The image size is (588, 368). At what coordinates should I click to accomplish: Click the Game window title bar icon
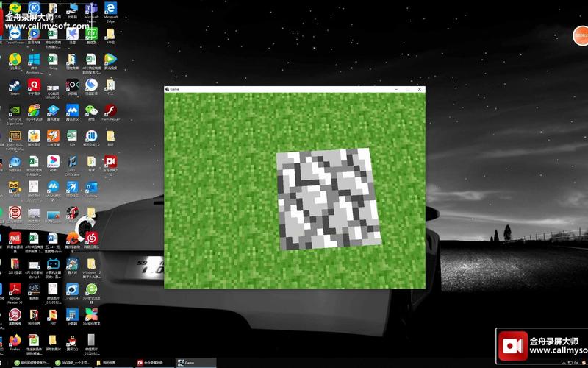pos(167,89)
